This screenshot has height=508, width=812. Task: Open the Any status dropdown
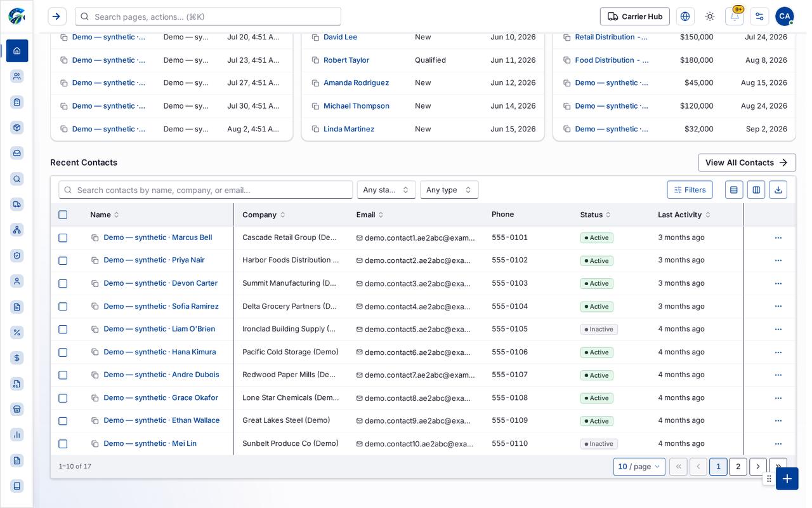click(x=386, y=190)
